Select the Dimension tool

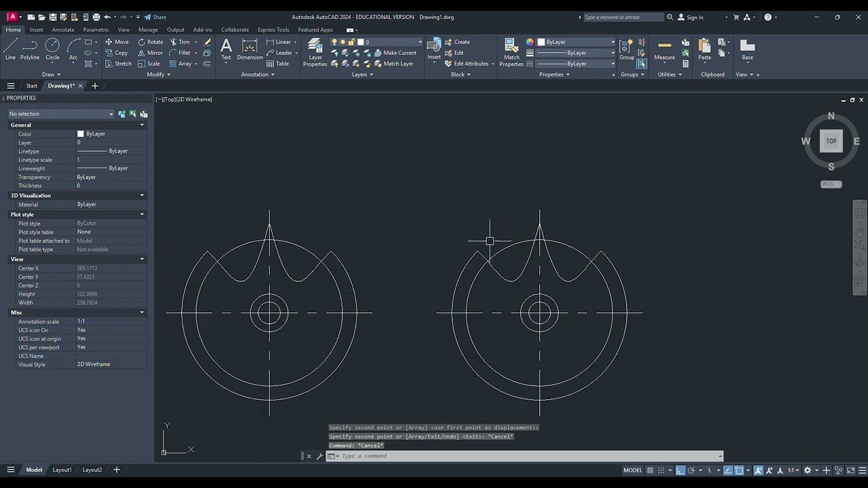250,49
